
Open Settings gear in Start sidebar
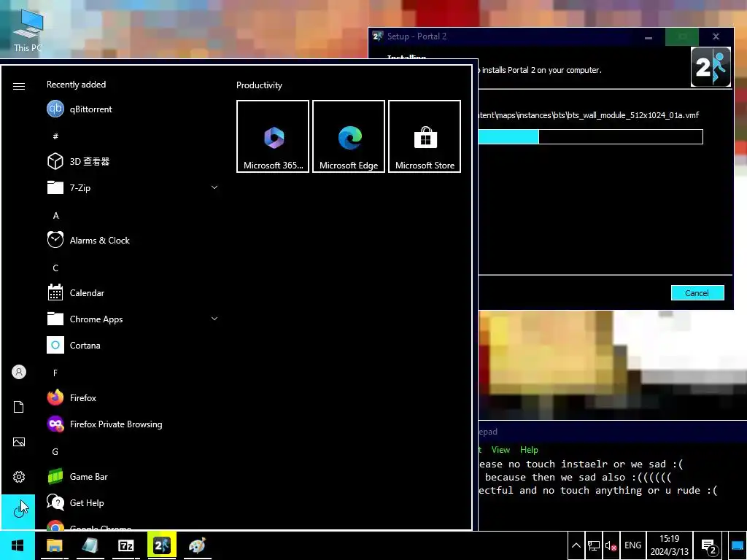click(18, 477)
